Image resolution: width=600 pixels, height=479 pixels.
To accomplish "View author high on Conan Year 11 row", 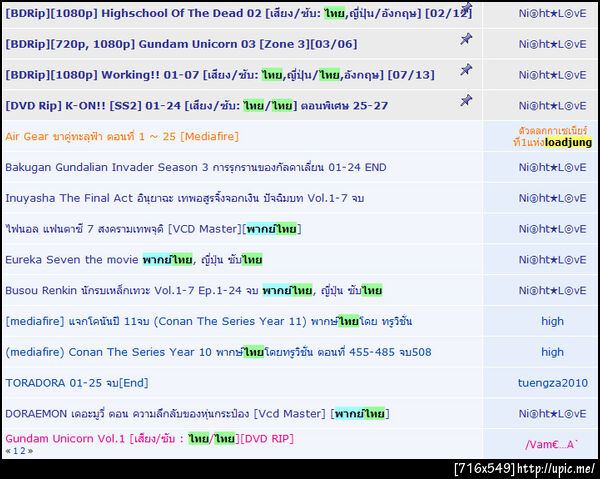I will point(553,321).
